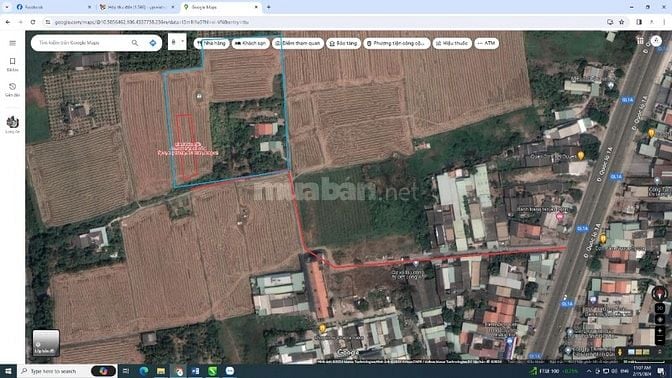672x378 pixels.
Task: Open Microsoft Edge from the taskbar
Action: 144,371
